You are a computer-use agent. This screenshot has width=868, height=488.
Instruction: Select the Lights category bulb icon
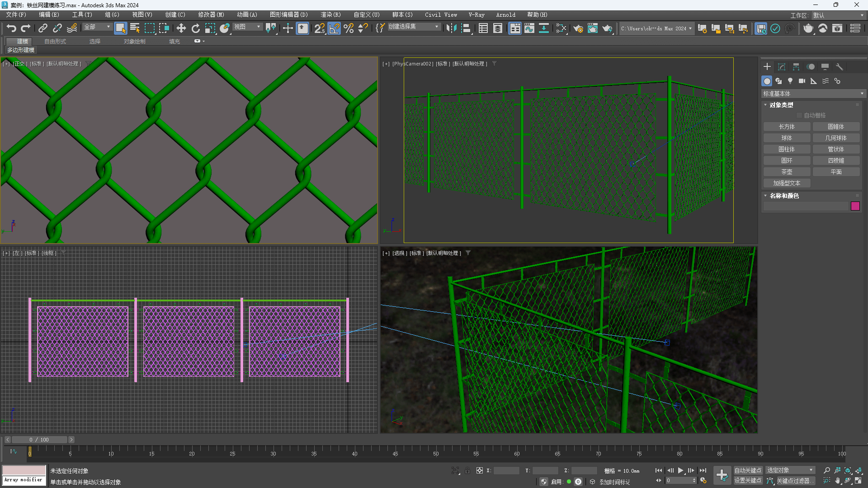click(790, 81)
